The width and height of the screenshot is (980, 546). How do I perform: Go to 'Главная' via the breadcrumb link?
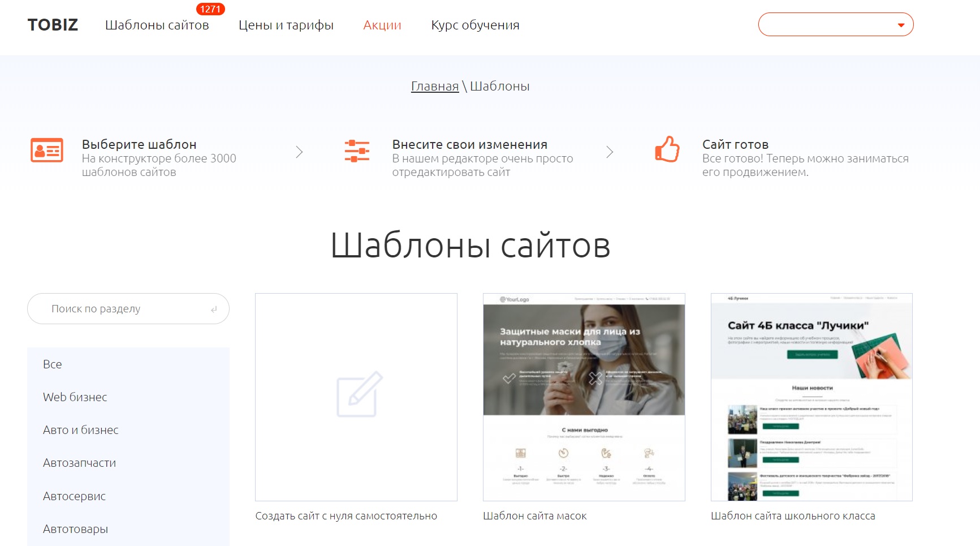[435, 86]
